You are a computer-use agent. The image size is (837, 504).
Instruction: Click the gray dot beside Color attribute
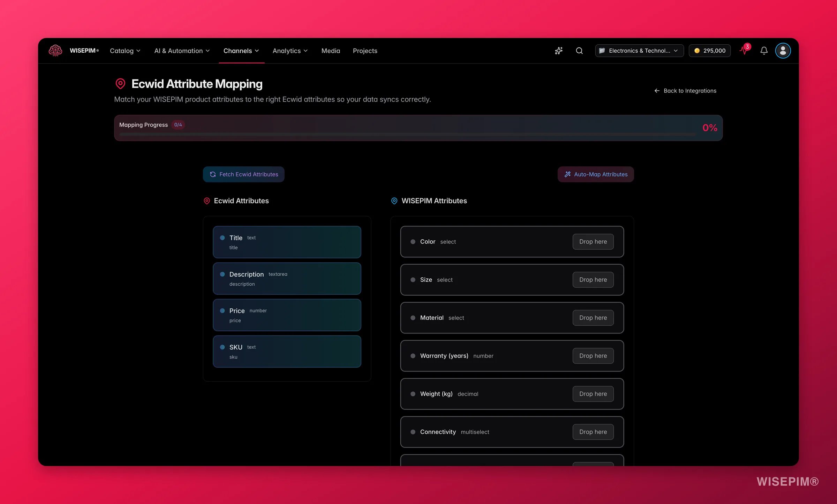coord(413,242)
